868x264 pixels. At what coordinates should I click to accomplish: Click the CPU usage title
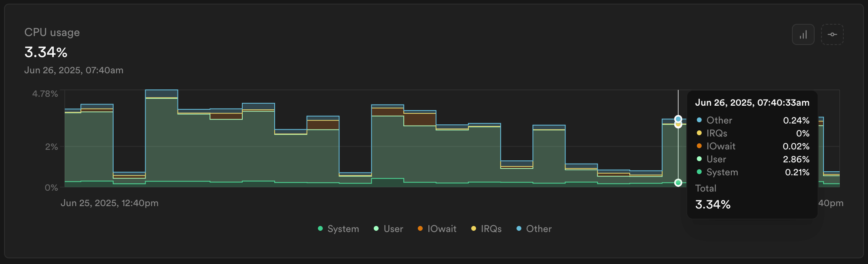pyautogui.click(x=52, y=32)
